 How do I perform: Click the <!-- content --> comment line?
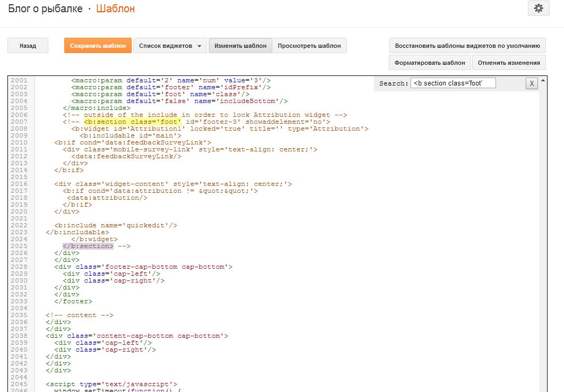pos(79,315)
